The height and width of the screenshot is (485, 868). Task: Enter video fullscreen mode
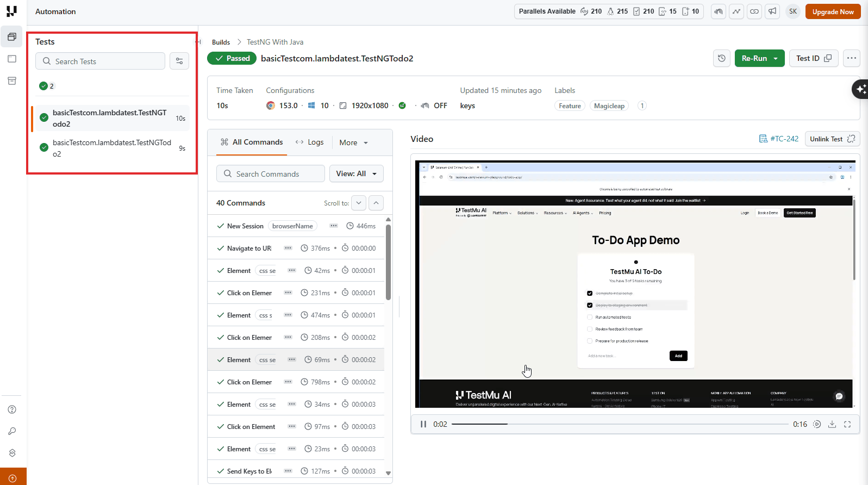coord(847,424)
